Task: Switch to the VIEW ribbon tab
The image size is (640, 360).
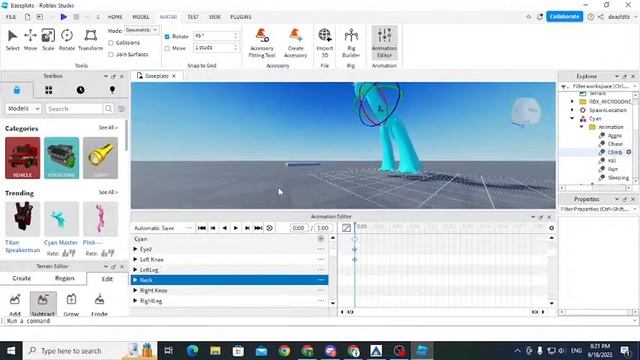Action: tap(215, 17)
